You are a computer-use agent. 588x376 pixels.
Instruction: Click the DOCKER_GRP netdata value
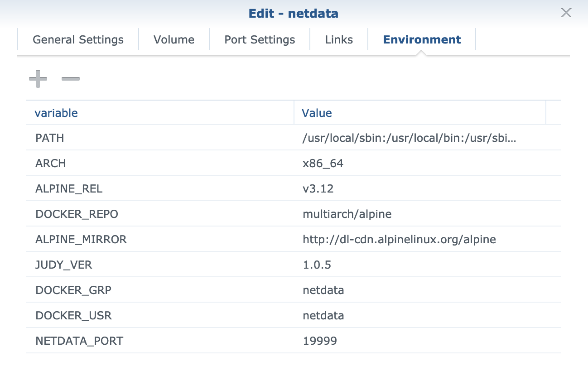coord(323,290)
